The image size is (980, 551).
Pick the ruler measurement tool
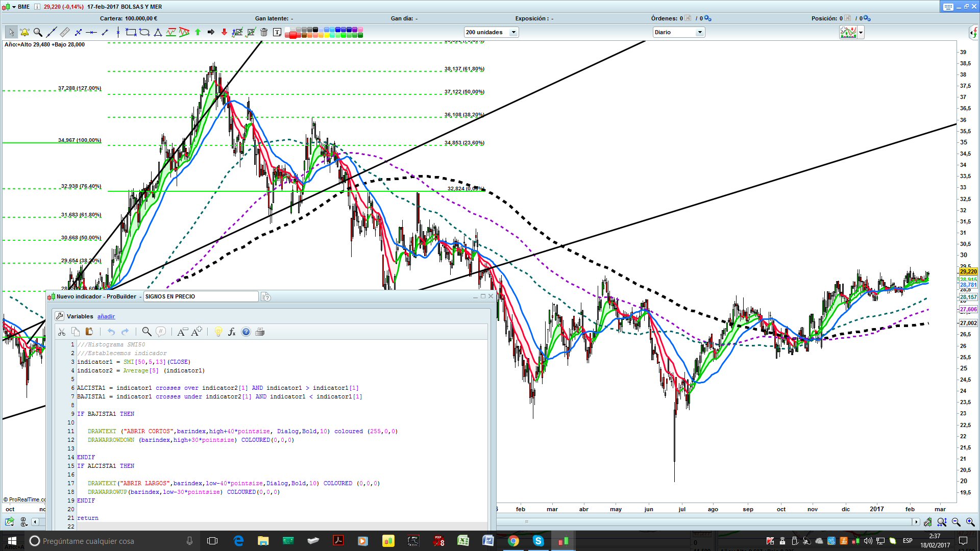(64, 32)
